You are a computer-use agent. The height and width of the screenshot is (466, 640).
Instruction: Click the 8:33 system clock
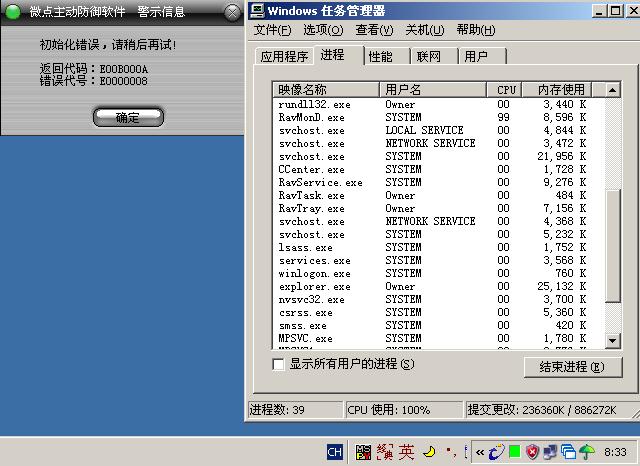coord(615,452)
